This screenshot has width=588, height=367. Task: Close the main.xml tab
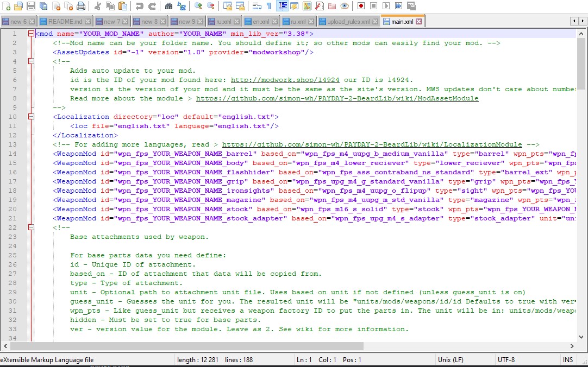click(x=419, y=22)
